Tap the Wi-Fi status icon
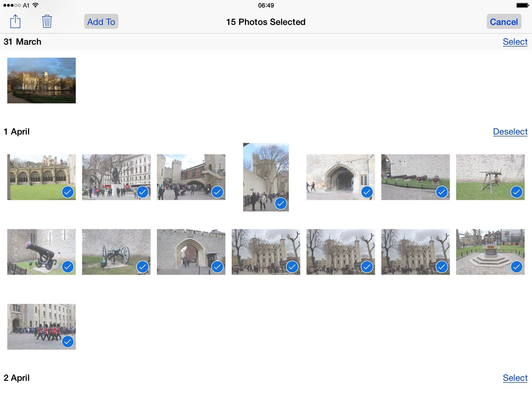 click(35, 5)
